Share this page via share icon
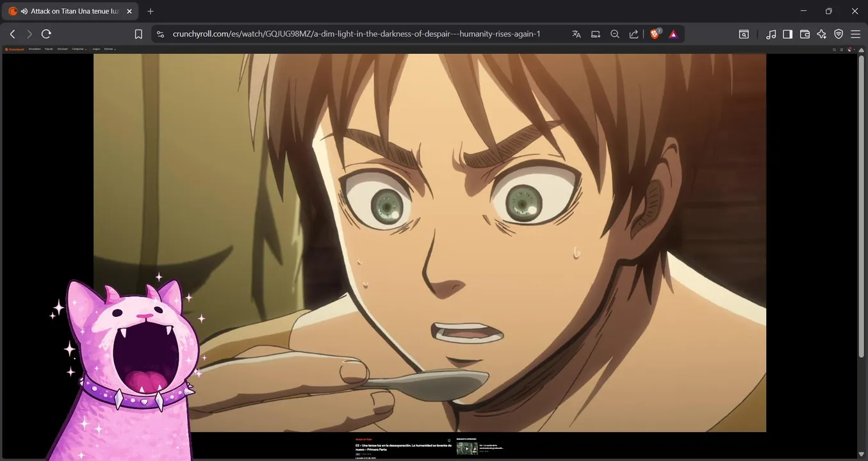Image resolution: width=868 pixels, height=461 pixels. click(634, 34)
